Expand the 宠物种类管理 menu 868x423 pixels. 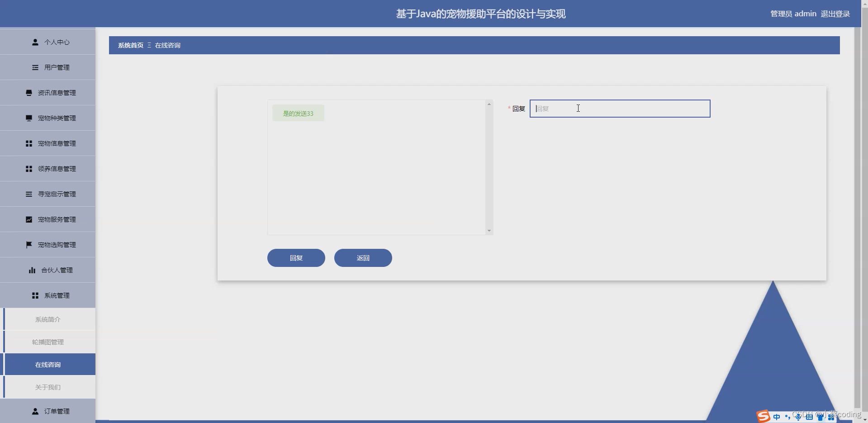coord(47,118)
